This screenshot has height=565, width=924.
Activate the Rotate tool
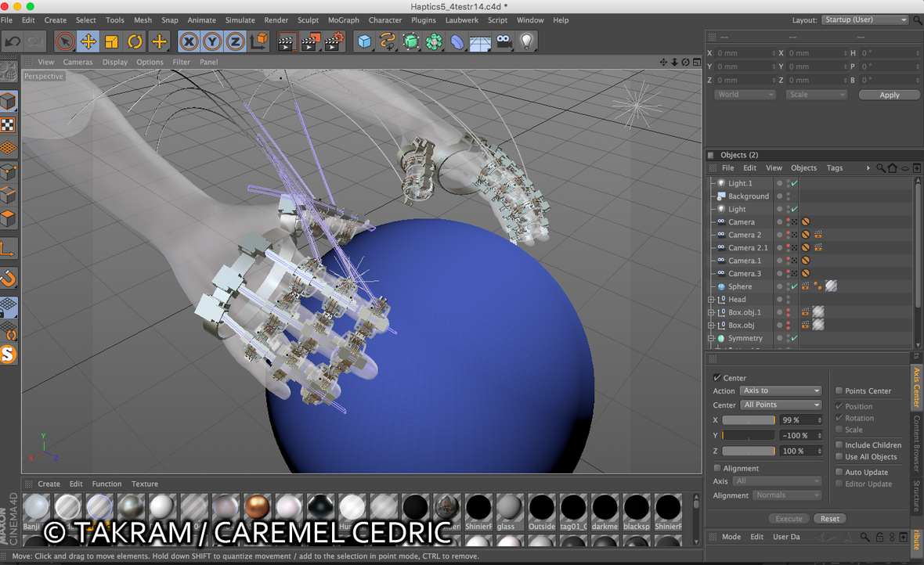(x=135, y=41)
